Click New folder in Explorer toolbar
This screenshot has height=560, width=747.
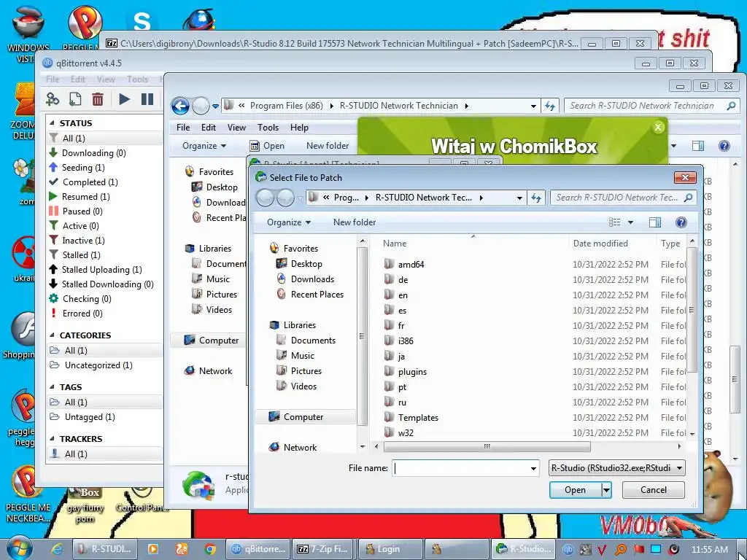(328, 146)
